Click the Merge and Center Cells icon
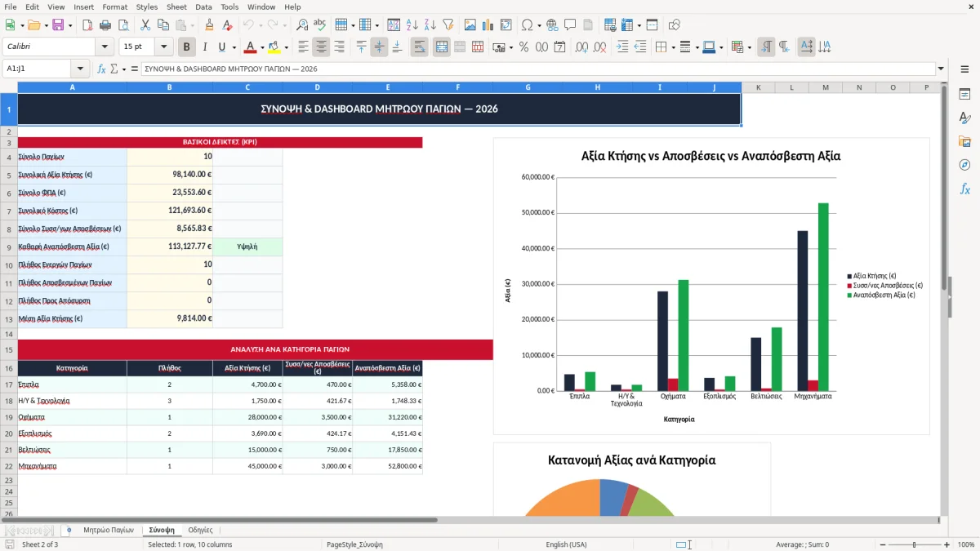 pos(442,47)
